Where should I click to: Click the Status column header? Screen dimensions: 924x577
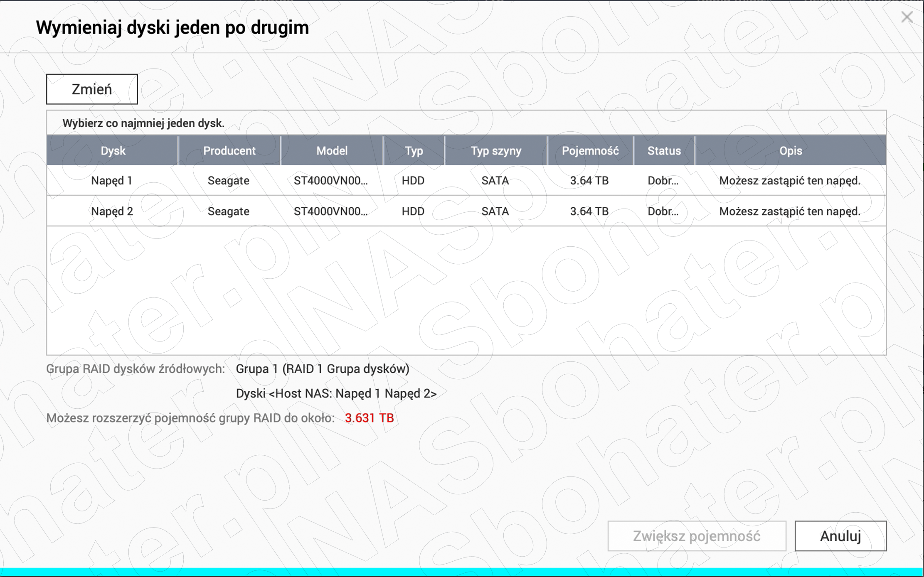click(x=664, y=151)
